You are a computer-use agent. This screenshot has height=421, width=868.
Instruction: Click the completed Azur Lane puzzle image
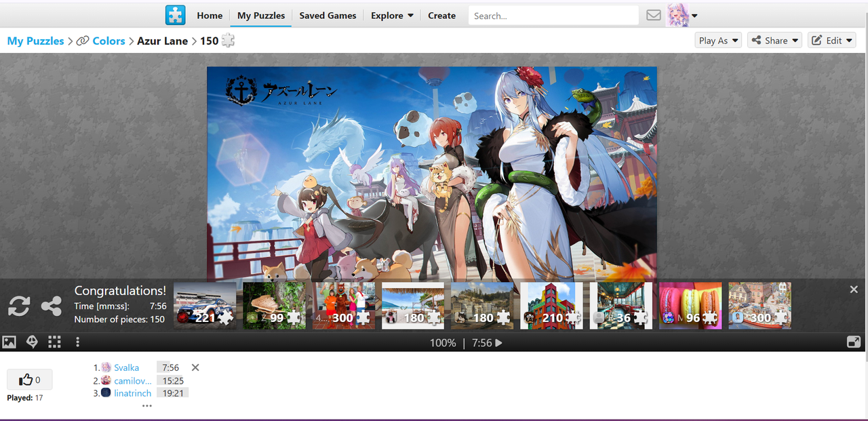[x=432, y=173]
